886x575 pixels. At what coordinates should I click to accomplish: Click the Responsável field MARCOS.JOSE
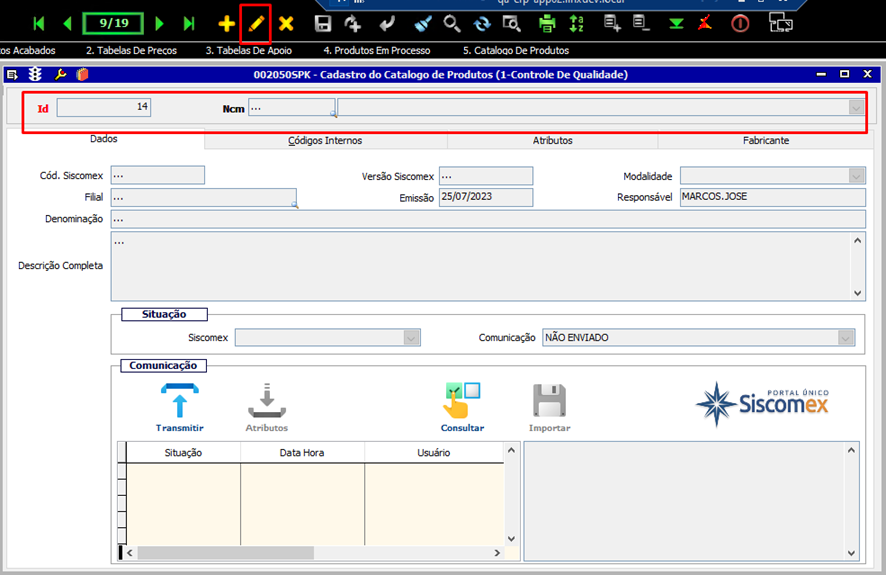(x=772, y=197)
